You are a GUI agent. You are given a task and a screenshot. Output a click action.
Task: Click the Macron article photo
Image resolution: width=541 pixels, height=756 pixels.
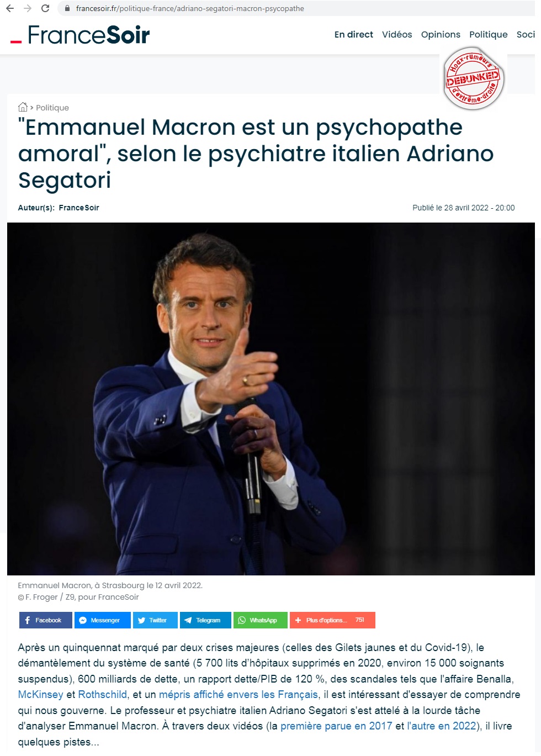tap(270, 399)
